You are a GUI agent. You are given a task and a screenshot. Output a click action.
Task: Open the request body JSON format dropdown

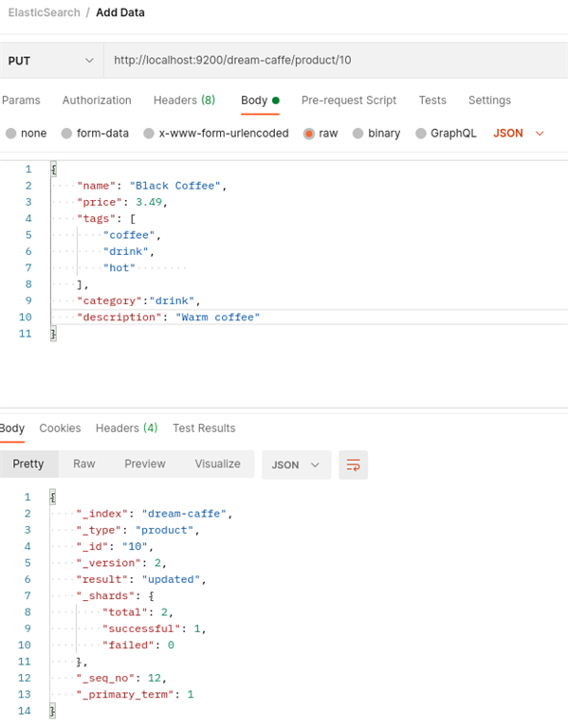pos(519,134)
